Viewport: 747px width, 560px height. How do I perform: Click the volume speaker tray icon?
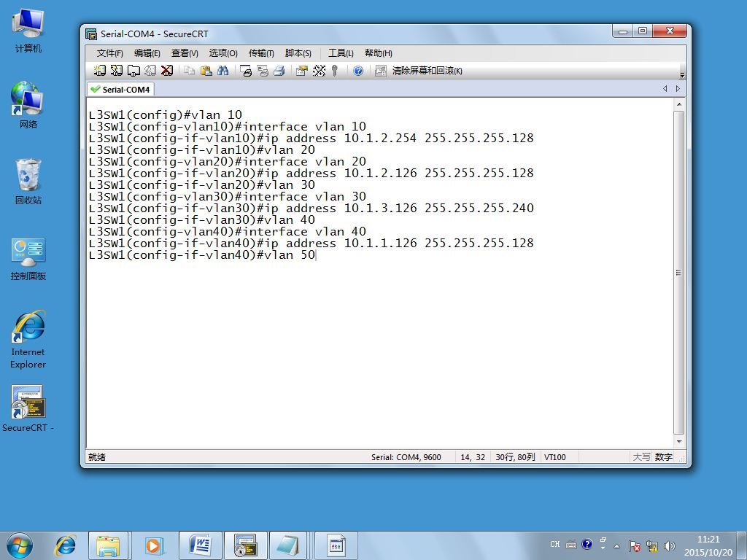tap(670, 546)
